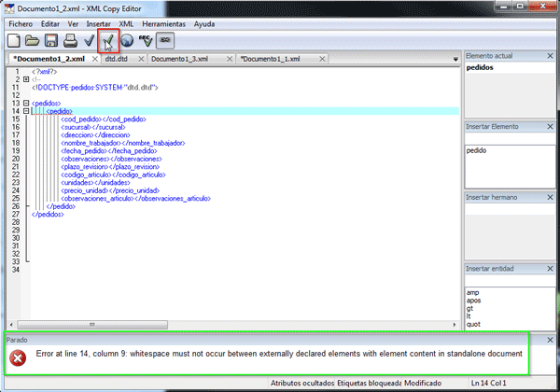Check well-formedness with the blue checkmark icon
This screenshot has height=392, width=560.
pyautogui.click(x=89, y=40)
